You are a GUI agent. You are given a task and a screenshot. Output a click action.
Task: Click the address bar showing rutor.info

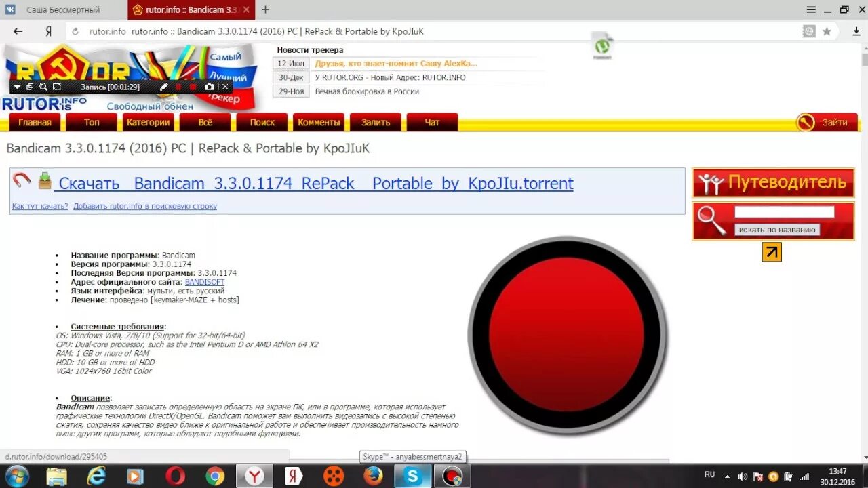pos(434,31)
